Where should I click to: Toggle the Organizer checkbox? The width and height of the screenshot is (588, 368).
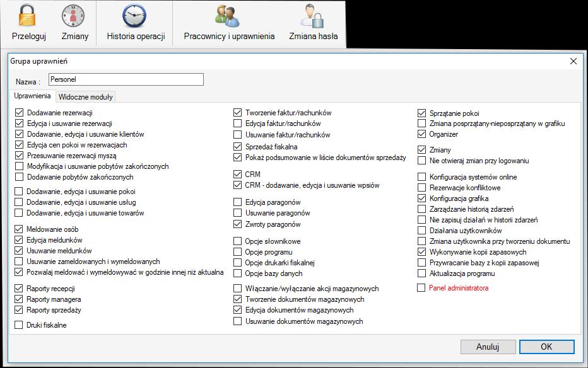point(422,134)
